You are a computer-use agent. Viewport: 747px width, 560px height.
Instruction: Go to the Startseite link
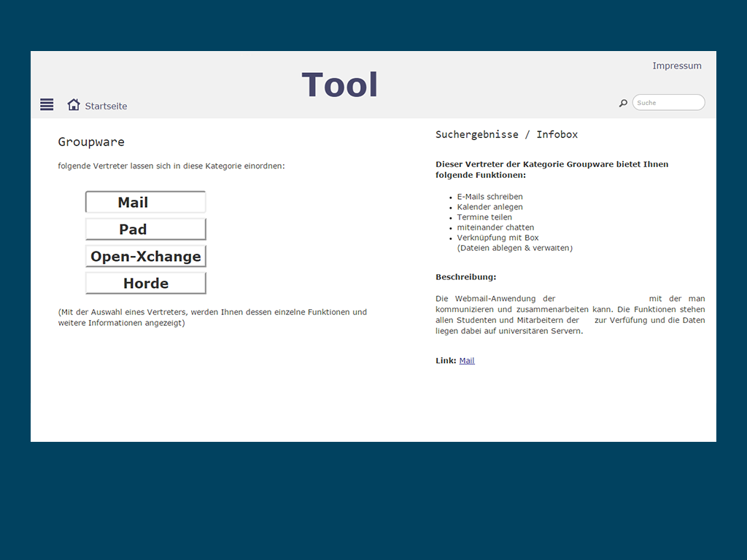point(106,106)
